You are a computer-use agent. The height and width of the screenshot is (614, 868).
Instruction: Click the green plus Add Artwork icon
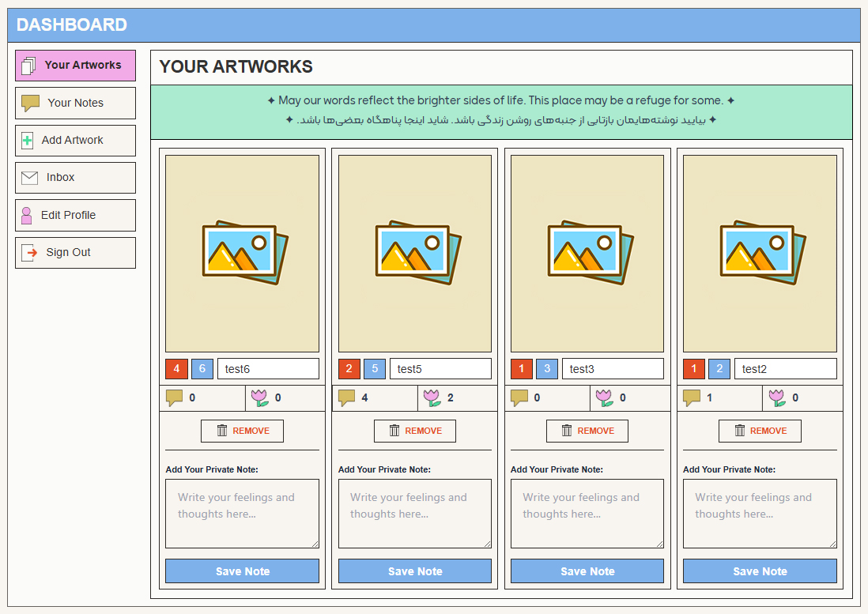coord(28,141)
